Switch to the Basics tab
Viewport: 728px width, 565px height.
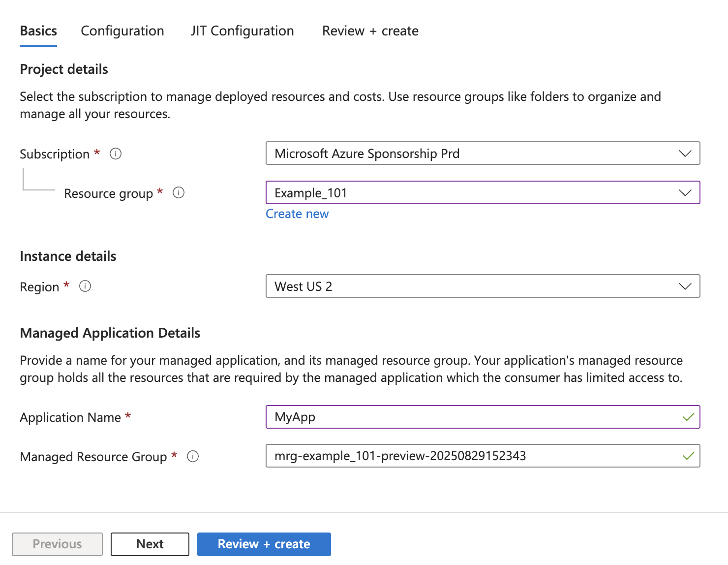click(38, 31)
